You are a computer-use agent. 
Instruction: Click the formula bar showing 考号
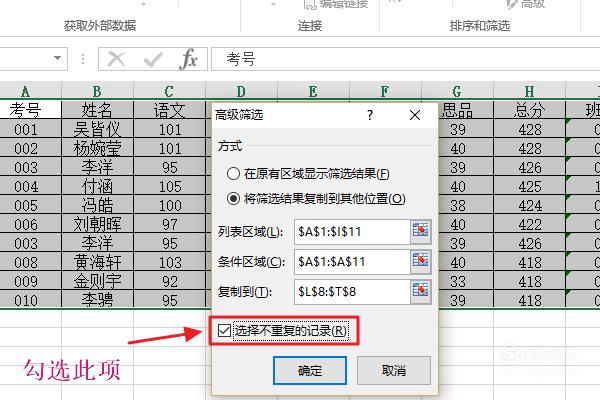[x=406, y=59]
